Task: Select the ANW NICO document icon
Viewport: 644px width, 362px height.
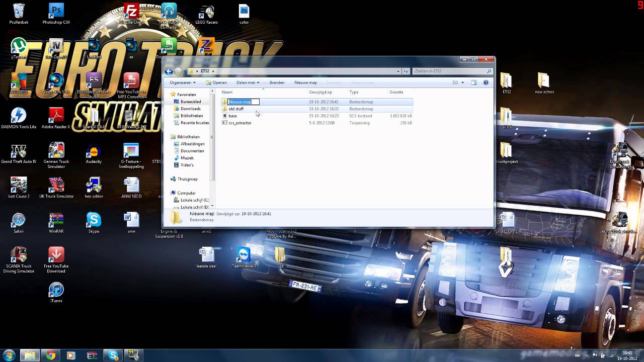Action: (x=131, y=188)
